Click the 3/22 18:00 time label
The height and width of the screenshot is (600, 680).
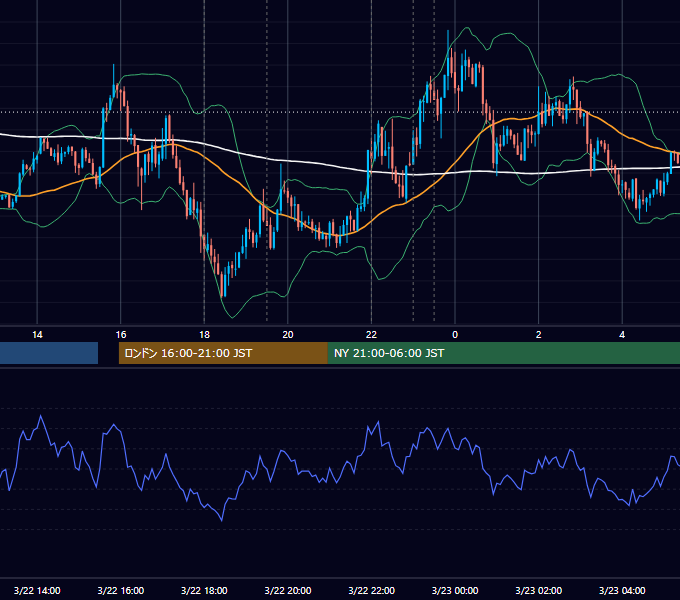(204, 590)
